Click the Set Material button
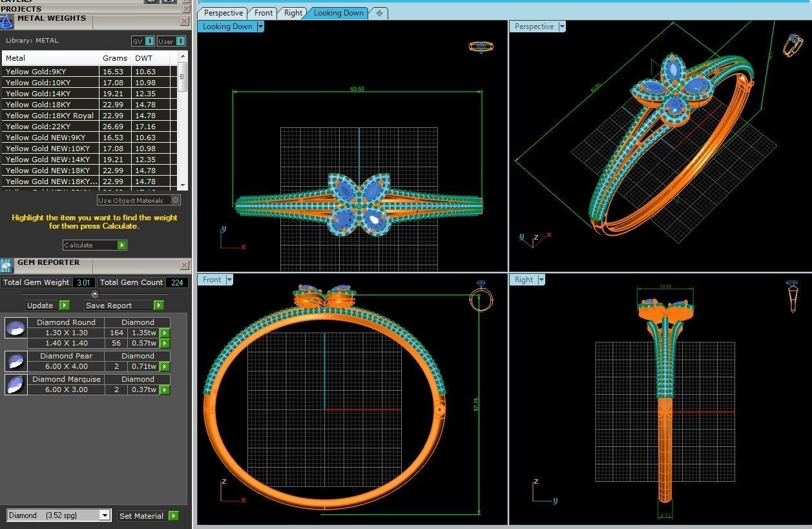Screen dimensions: 812x529 coord(149,516)
